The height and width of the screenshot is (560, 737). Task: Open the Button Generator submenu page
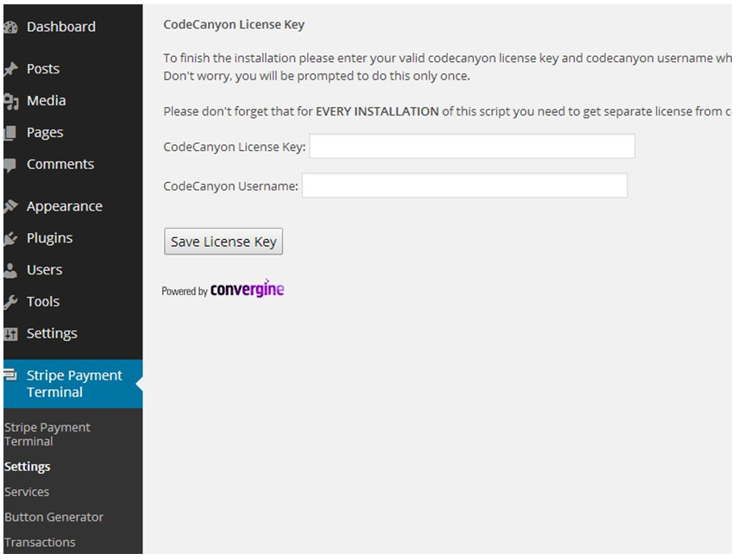54,517
